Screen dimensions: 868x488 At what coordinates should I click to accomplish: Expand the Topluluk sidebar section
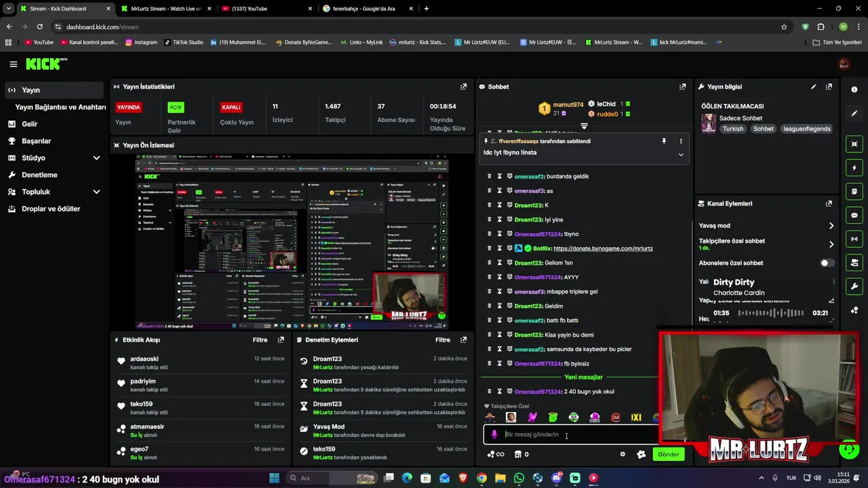pyautogui.click(x=96, y=192)
